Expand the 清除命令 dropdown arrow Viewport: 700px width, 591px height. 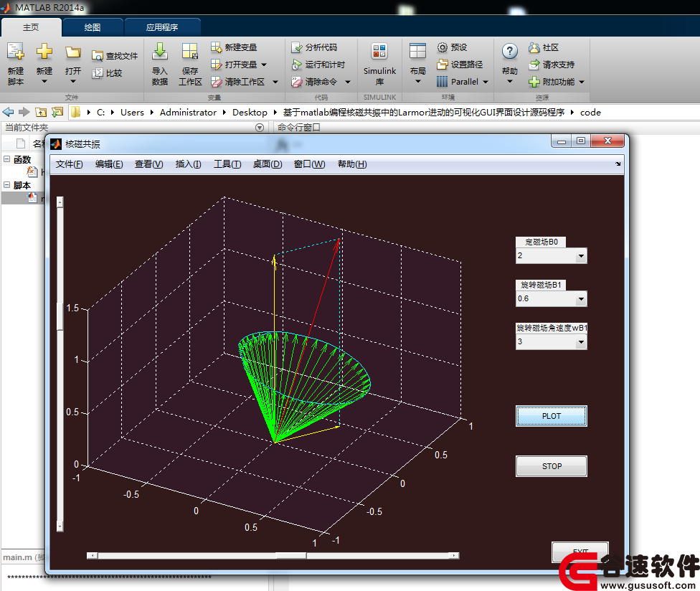point(348,82)
